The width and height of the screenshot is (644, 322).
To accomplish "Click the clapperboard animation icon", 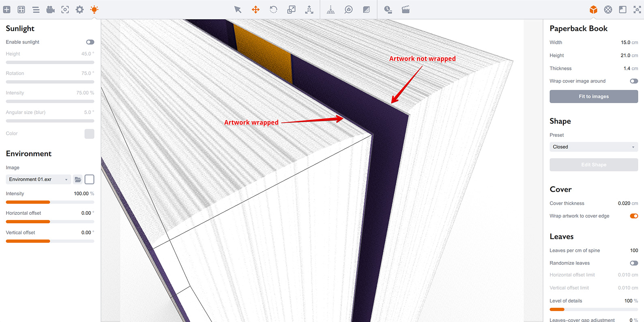I will pos(406,9).
